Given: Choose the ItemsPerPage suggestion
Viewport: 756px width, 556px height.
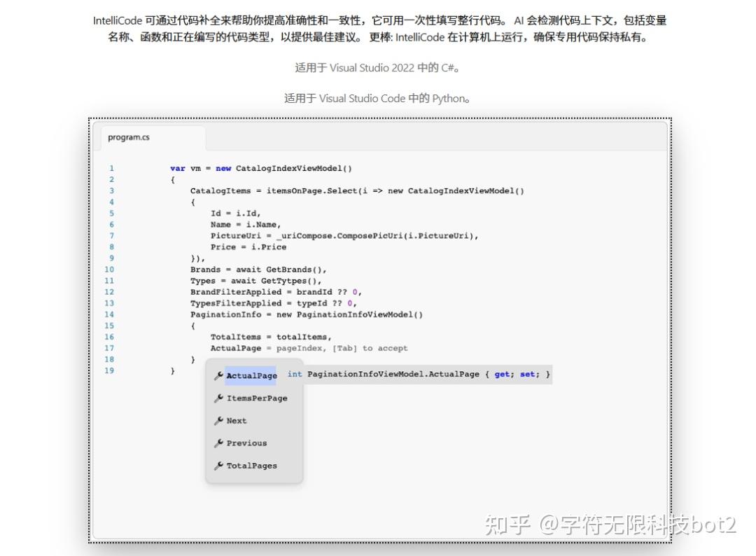Looking at the screenshot, I should pos(257,398).
